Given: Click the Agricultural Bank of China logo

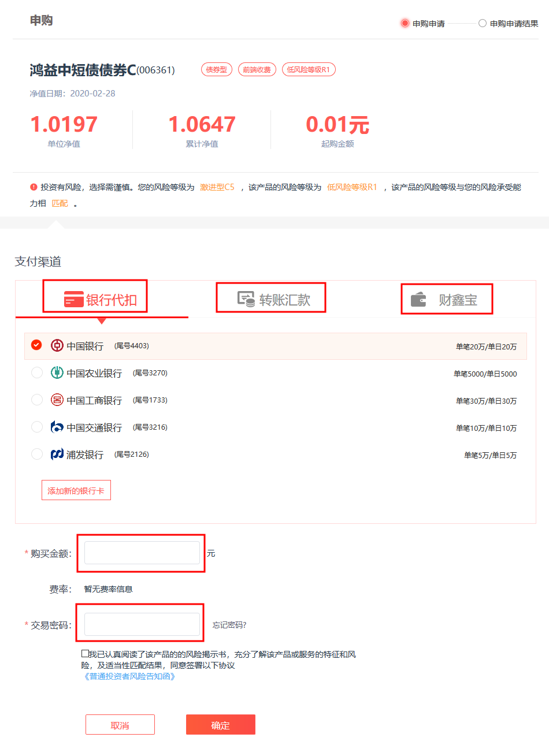Looking at the screenshot, I should point(57,373).
